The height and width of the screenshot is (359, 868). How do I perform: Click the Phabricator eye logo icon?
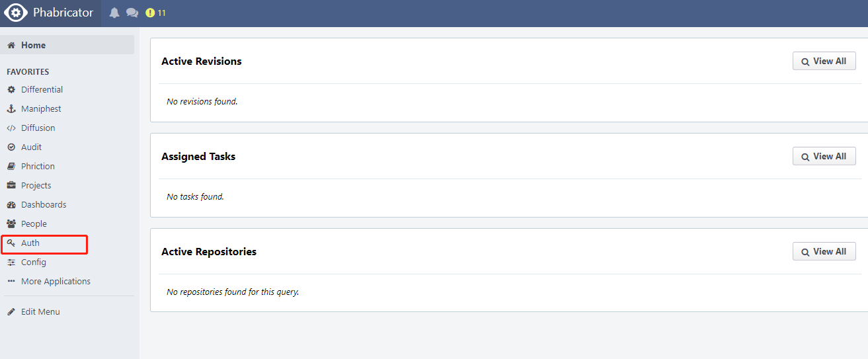16,13
